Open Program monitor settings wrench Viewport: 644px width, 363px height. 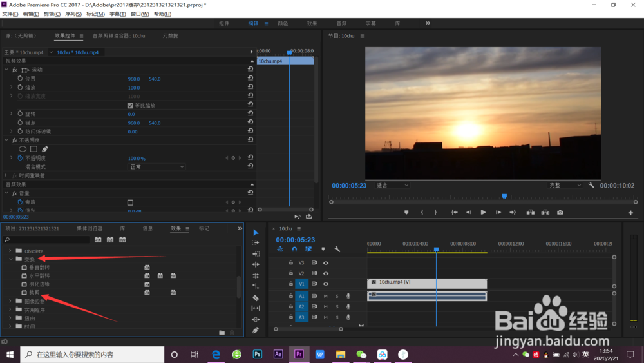591,186
